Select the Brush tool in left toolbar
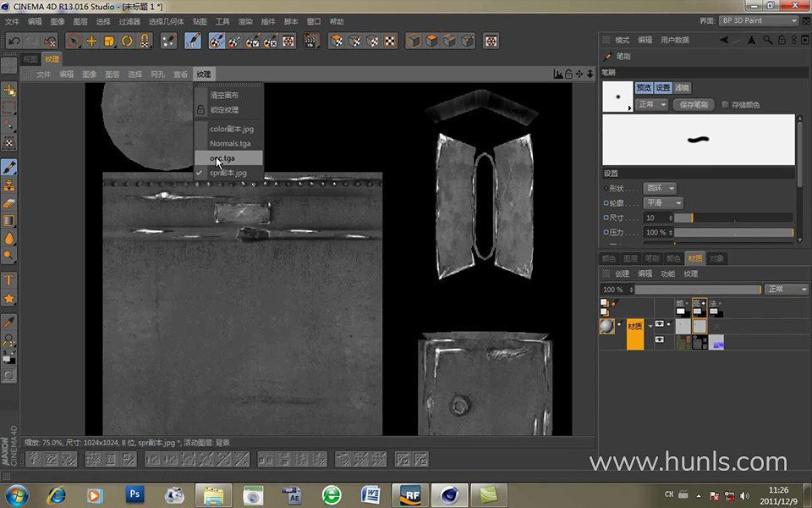812x508 pixels. (9, 167)
